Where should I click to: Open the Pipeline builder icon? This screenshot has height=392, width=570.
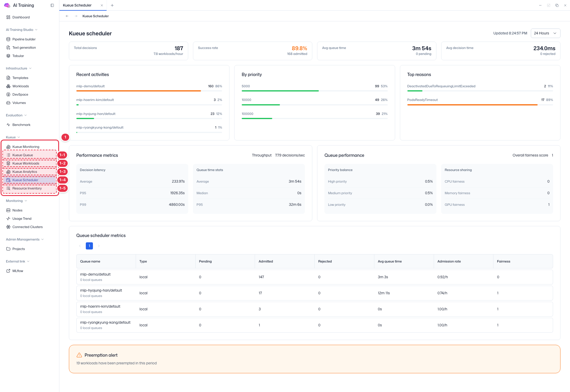[8, 39]
